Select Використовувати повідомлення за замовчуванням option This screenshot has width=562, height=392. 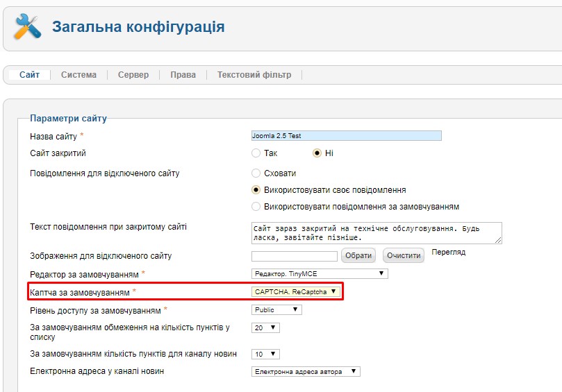(x=256, y=207)
